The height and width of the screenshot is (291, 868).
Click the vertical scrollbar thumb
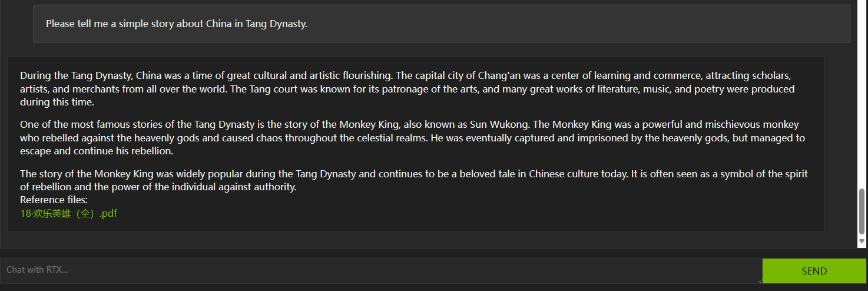[x=862, y=212]
